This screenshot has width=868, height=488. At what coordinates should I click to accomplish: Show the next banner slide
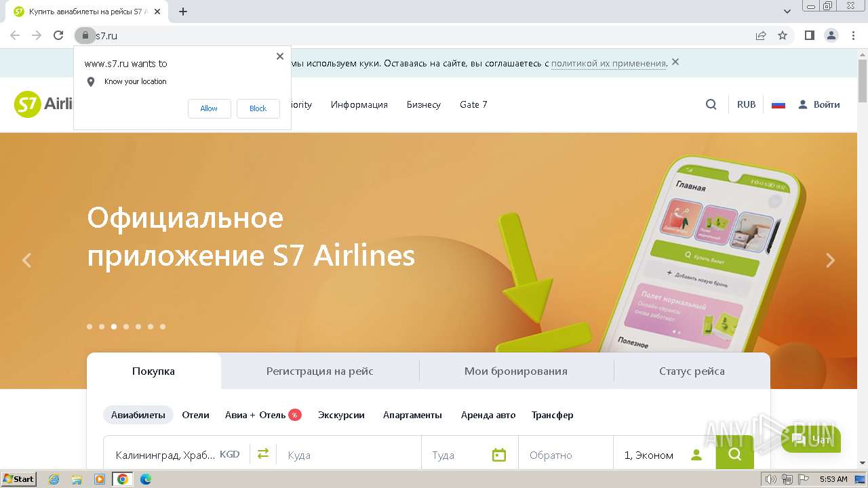[830, 260]
